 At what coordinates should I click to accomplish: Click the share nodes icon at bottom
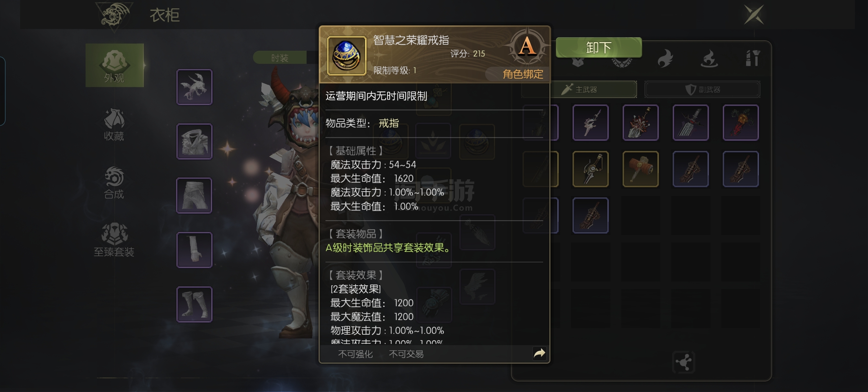tap(684, 362)
